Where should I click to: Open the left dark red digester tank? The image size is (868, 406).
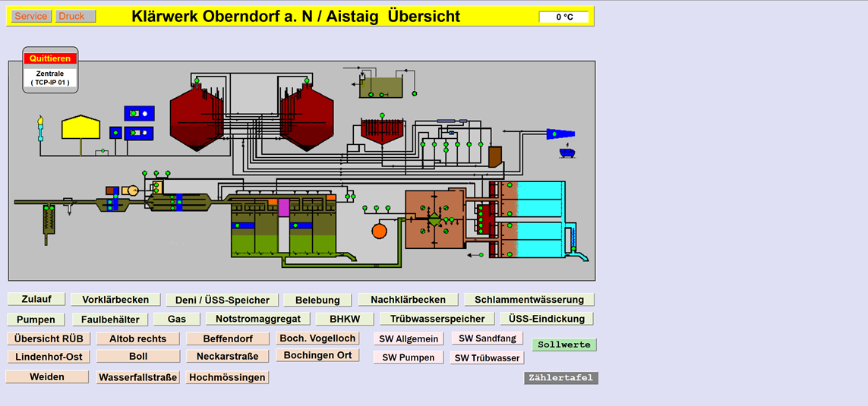(x=197, y=118)
